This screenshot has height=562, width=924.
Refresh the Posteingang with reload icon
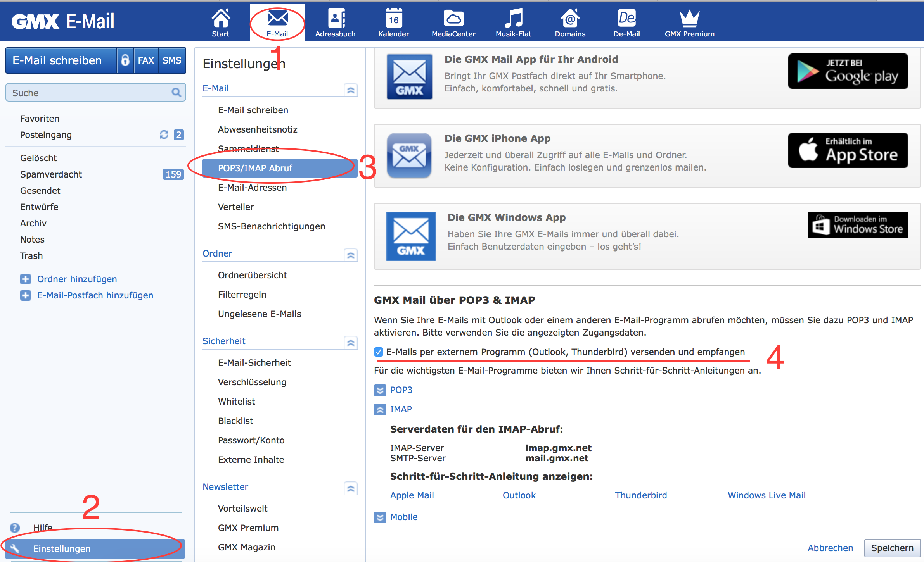point(164,134)
